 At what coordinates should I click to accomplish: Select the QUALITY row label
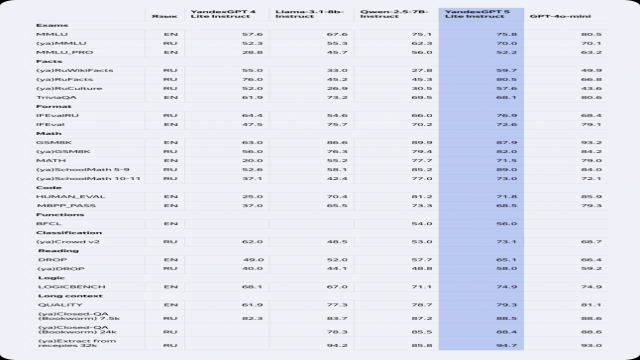pyautogui.click(x=60, y=305)
